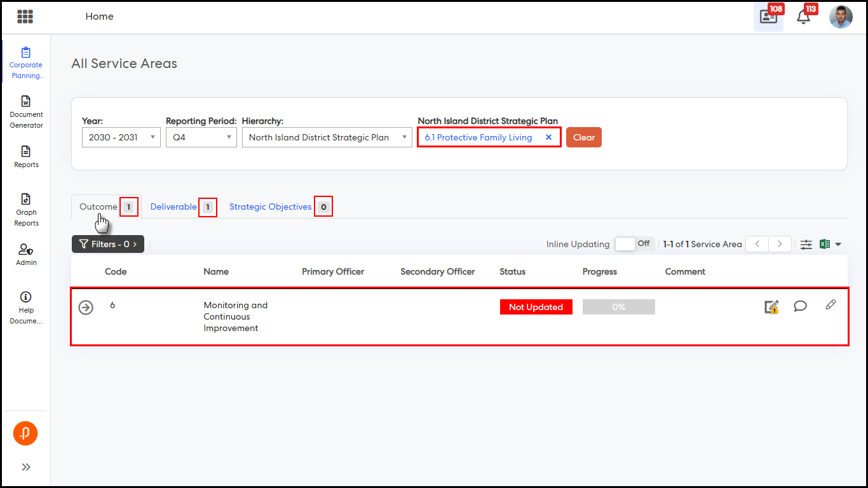Switch to the Strategic Objectives tab

tap(270, 207)
